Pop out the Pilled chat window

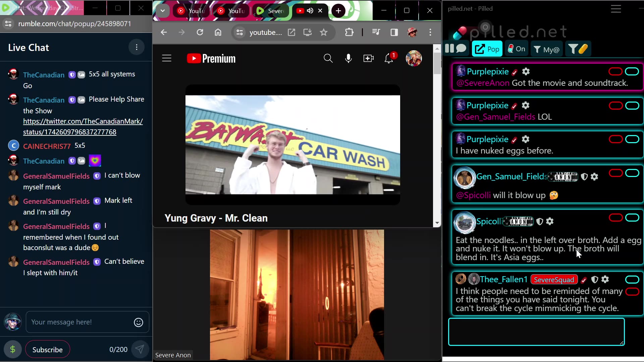(x=487, y=49)
